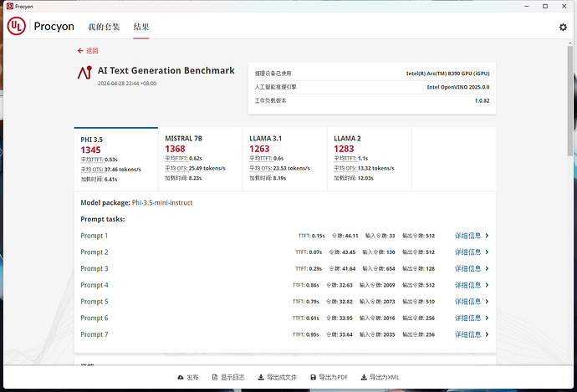
Task: Open 详细信息 for Prompt 1
Action: [468, 236]
